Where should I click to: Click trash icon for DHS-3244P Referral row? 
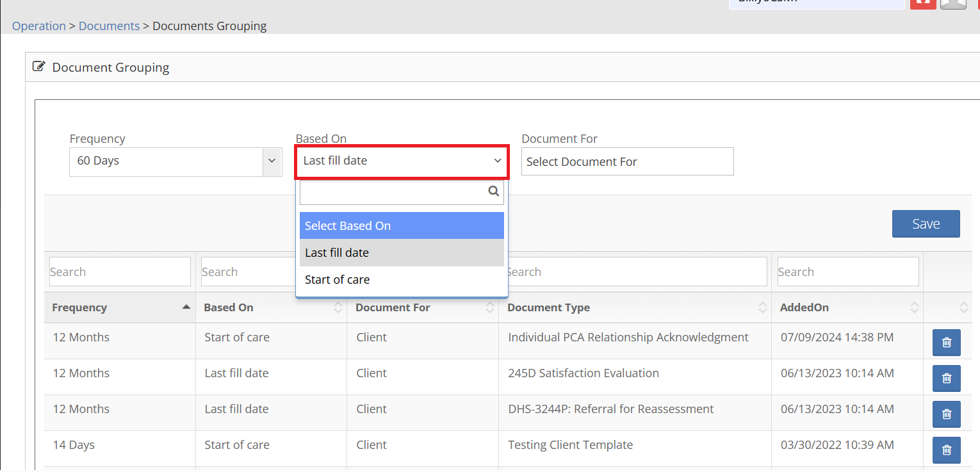coord(946,414)
